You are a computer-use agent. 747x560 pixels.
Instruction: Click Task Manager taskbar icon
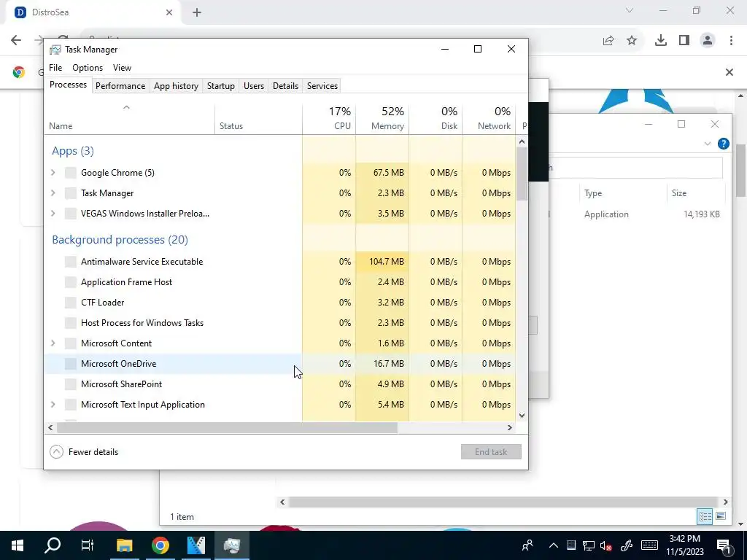tap(231, 545)
